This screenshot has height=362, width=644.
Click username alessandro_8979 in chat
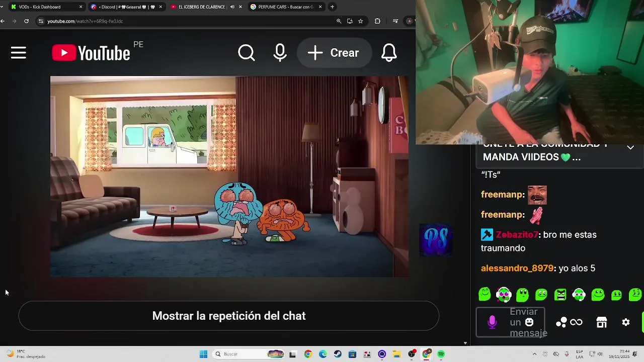[517, 268]
